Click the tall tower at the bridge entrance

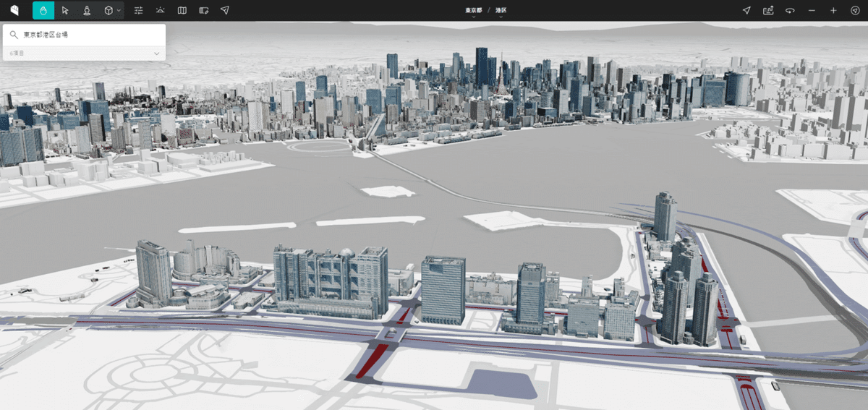tap(665, 215)
